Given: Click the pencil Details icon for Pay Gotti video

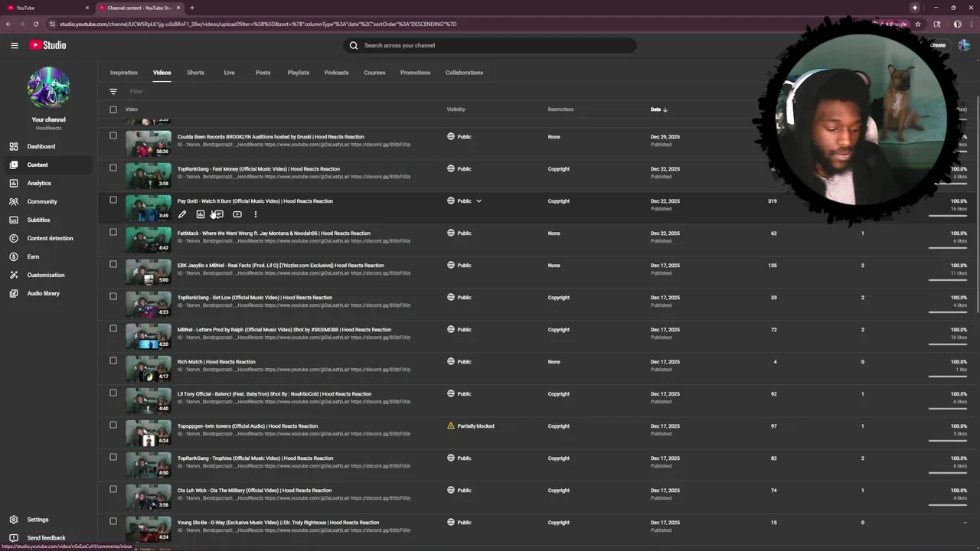Looking at the screenshot, I should (182, 215).
